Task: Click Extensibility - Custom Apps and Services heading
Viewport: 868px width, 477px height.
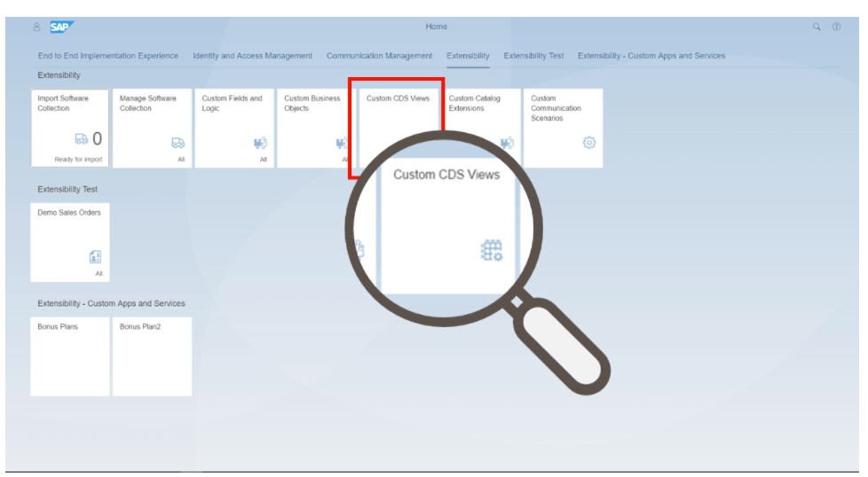Action: point(111,303)
